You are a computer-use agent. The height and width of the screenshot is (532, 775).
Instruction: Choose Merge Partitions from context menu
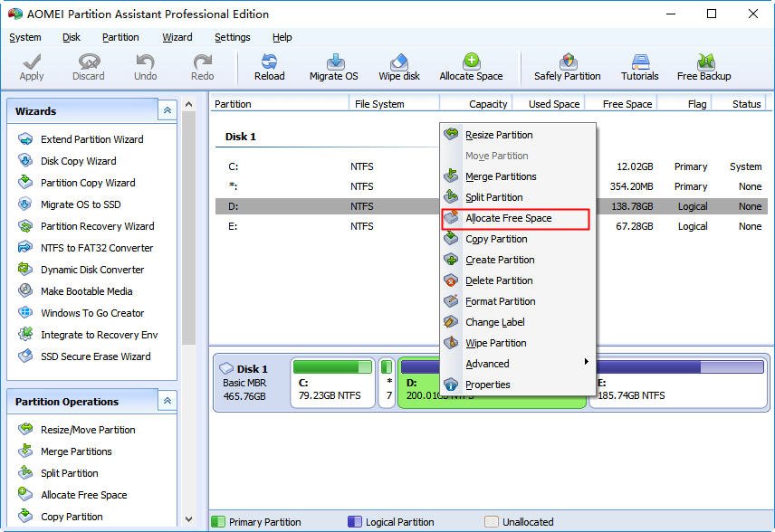518,176
